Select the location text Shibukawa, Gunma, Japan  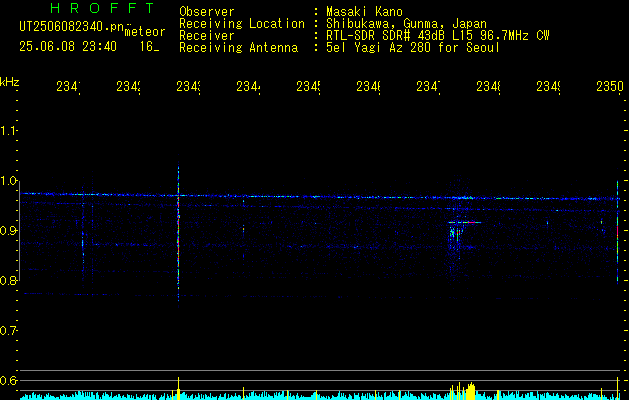[x=406, y=24]
